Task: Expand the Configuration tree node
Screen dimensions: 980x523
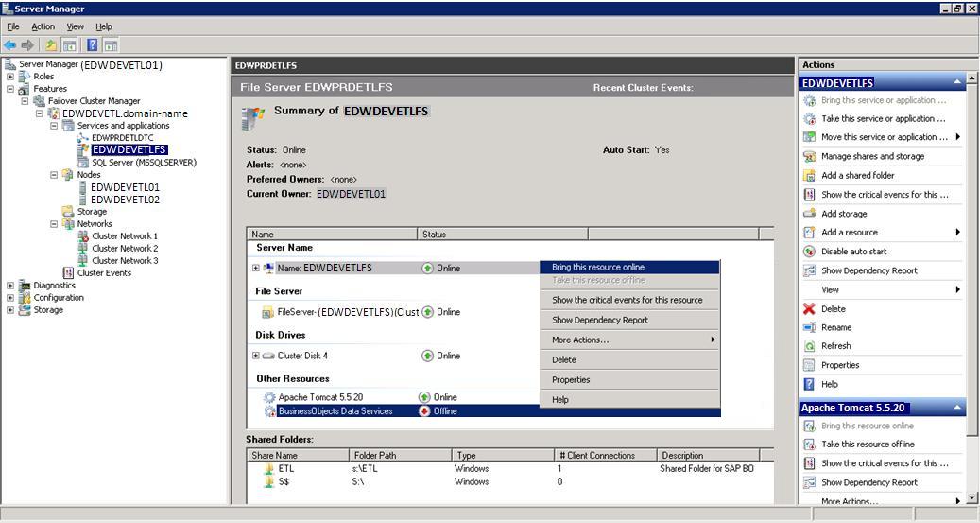Action: (x=10, y=298)
